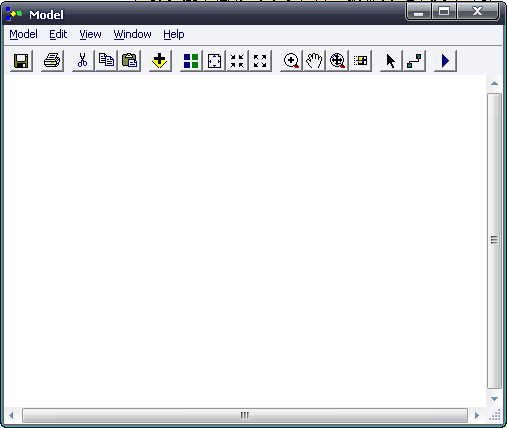507x428 pixels.
Task: Minimize the Model window
Action: click(x=419, y=12)
